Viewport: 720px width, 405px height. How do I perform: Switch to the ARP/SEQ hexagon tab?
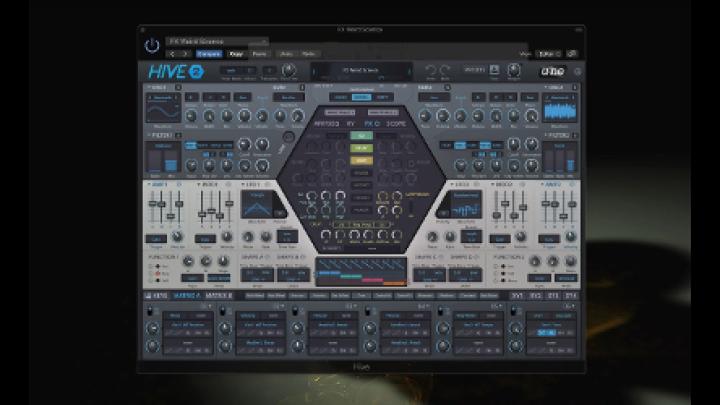click(x=326, y=124)
